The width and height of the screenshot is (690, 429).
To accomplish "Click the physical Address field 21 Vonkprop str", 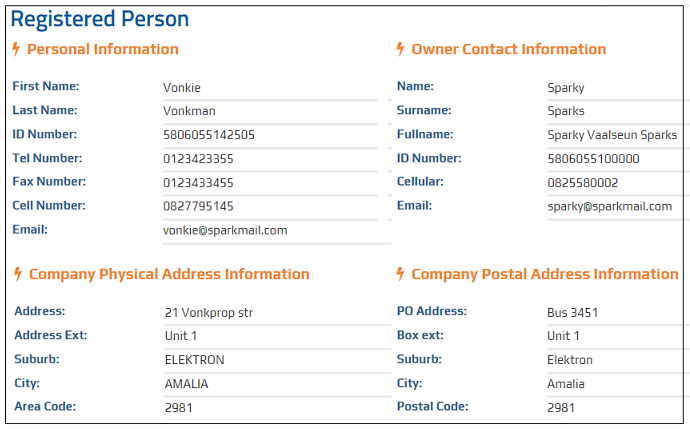I will click(270, 313).
